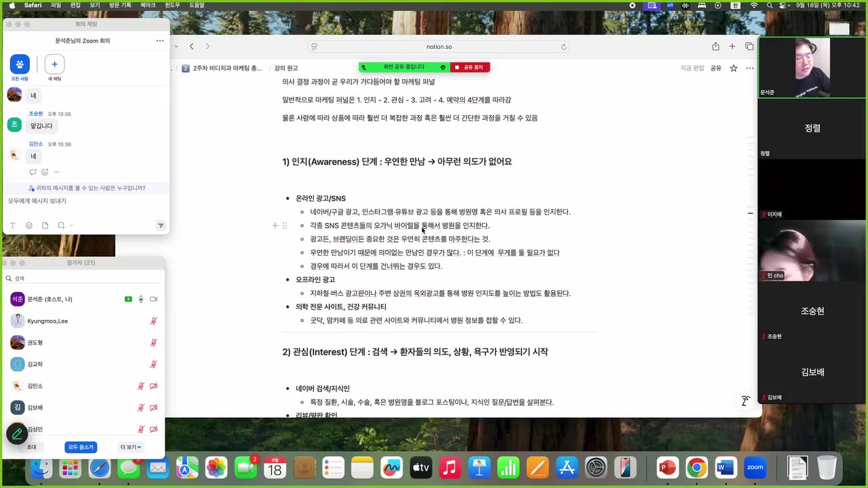This screenshot has width=868, height=488.
Task: Click the green screen-share indicator for 문석준
Action: [x=128, y=299]
